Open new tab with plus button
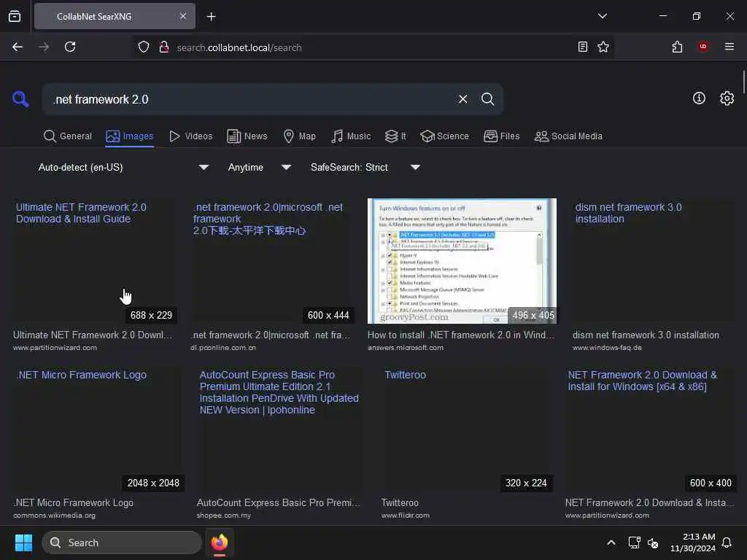 pyautogui.click(x=211, y=17)
